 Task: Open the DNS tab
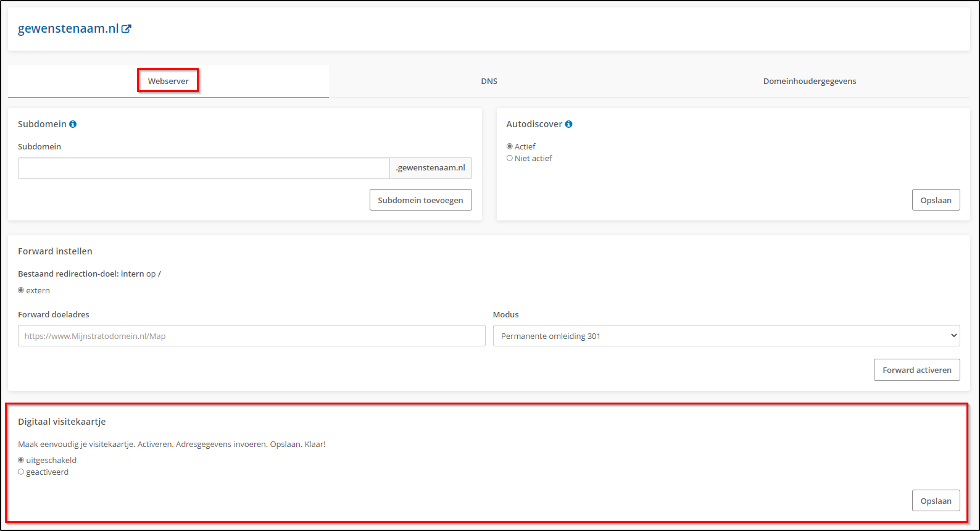coord(489,81)
